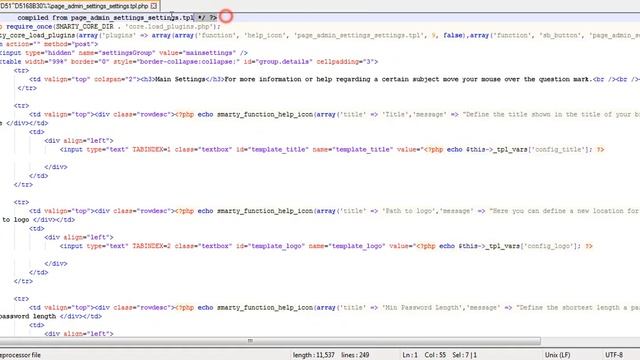
Task: Click the 'SMARTY_CORE_DIR' constant
Action: (84, 27)
